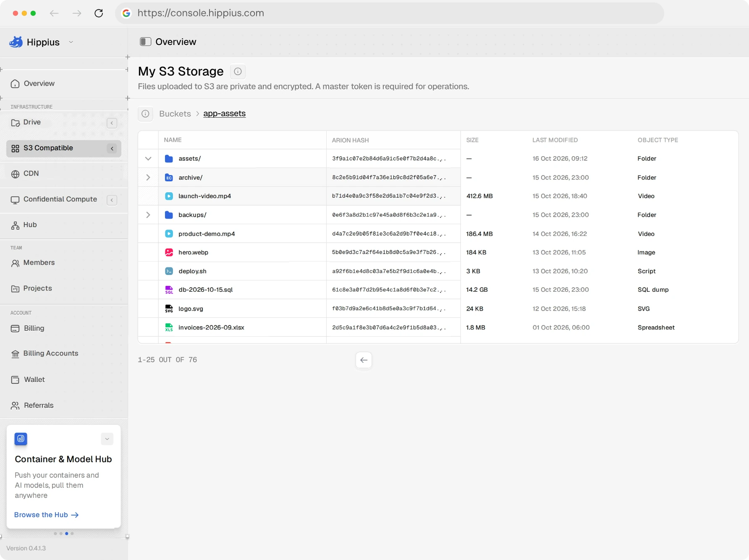749x560 pixels.
Task: Select db-2026-10-15.sql file name
Action: [x=206, y=290]
